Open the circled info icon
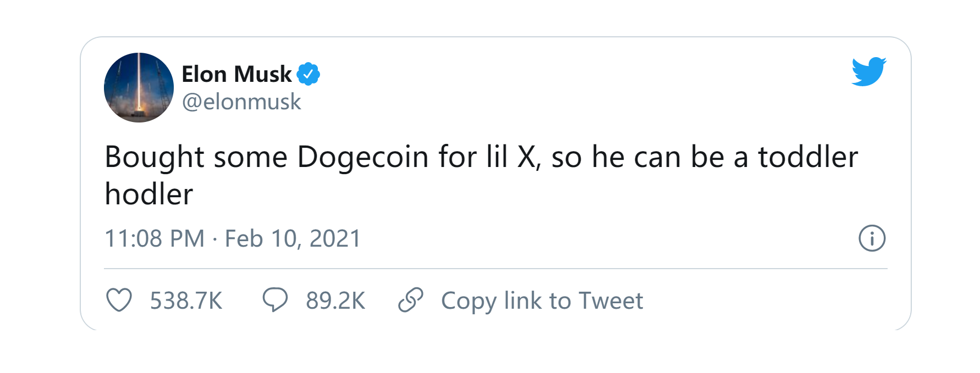This screenshot has width=980, height=373. point(872,238)
